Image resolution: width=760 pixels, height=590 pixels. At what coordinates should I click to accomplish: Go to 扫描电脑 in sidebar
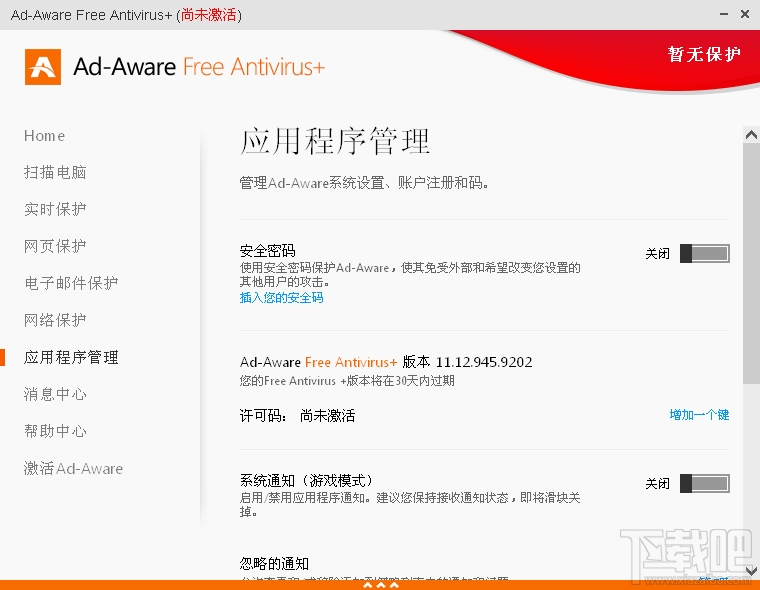tap(55, 173)
